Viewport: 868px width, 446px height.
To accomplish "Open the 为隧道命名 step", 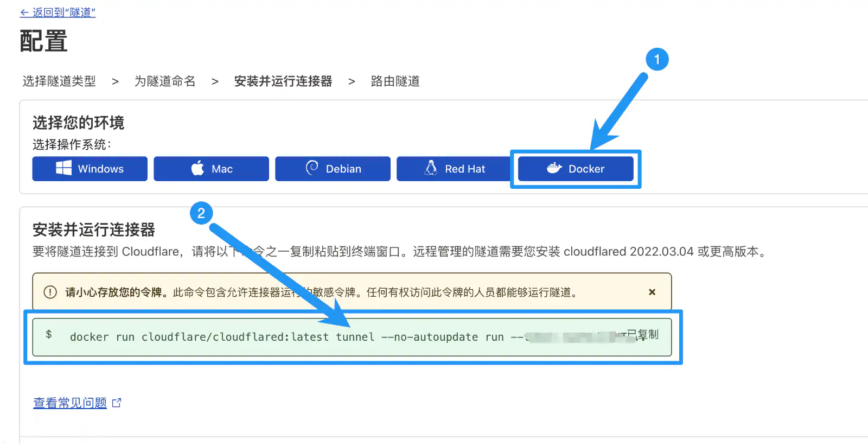I will click(x=165, y=81).
